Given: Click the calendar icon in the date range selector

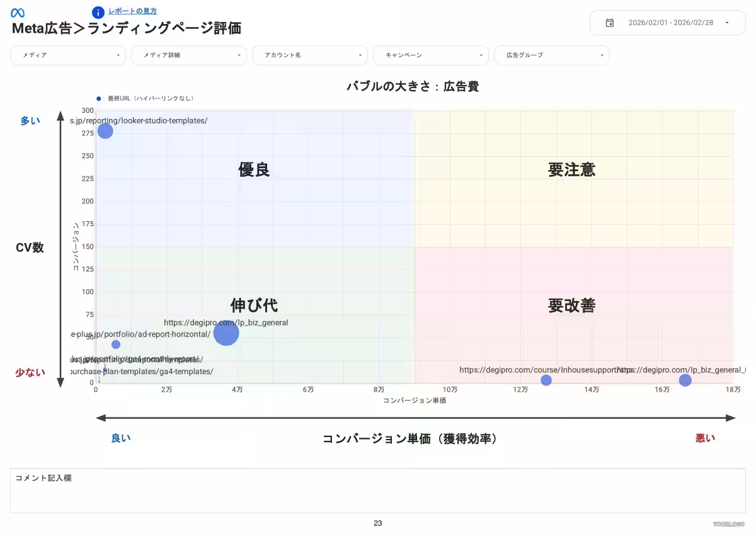Looking at the screenshot, I should (x=609, y=22).
